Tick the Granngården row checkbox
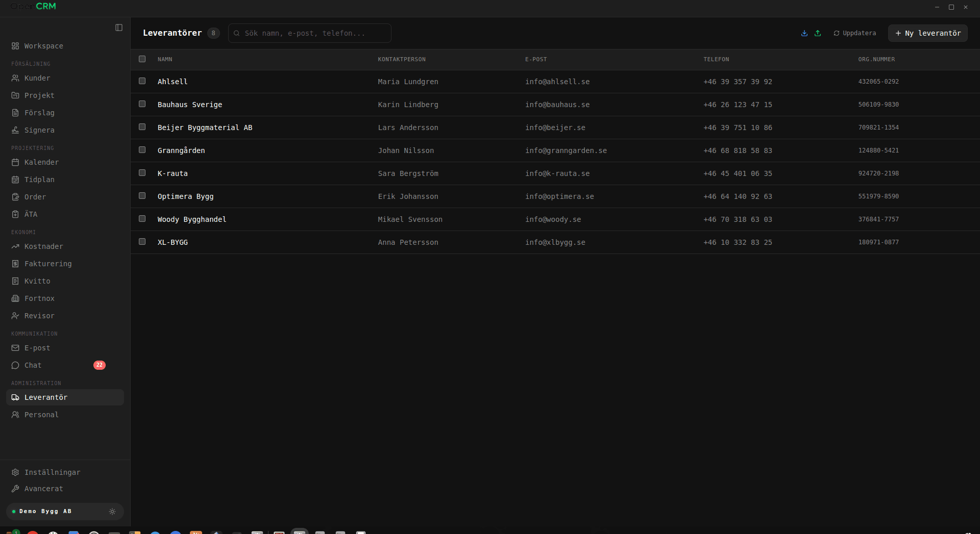The height and width of the screenshot is (534, 980). tap(142, 150)
